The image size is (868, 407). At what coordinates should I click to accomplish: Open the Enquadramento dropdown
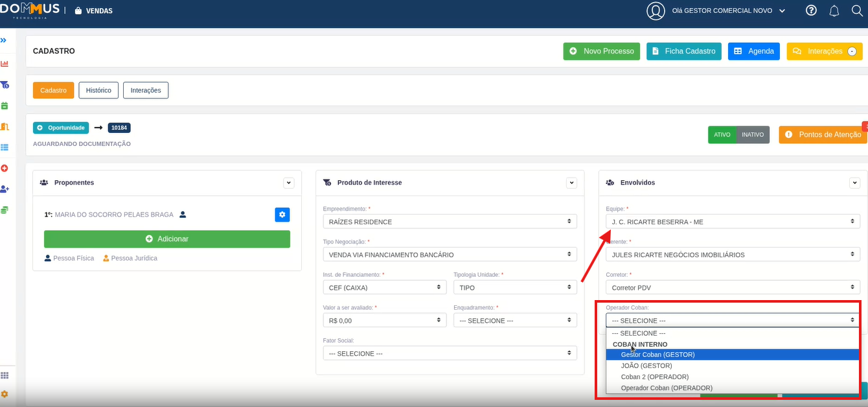(515, 320)
